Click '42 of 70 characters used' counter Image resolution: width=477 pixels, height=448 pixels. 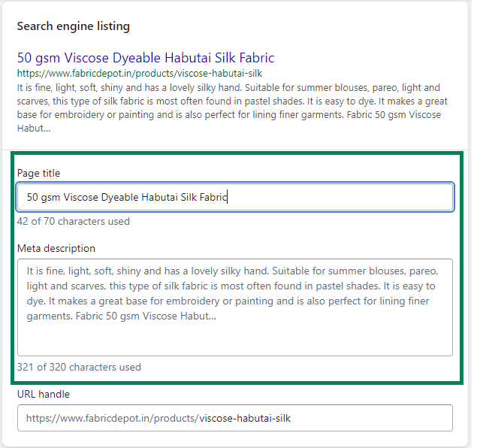point(74,221)
